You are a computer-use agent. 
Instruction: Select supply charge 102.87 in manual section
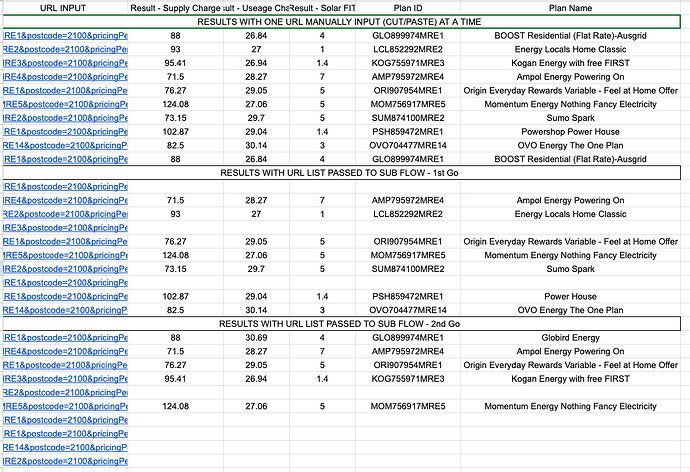[x=175, y=132]
